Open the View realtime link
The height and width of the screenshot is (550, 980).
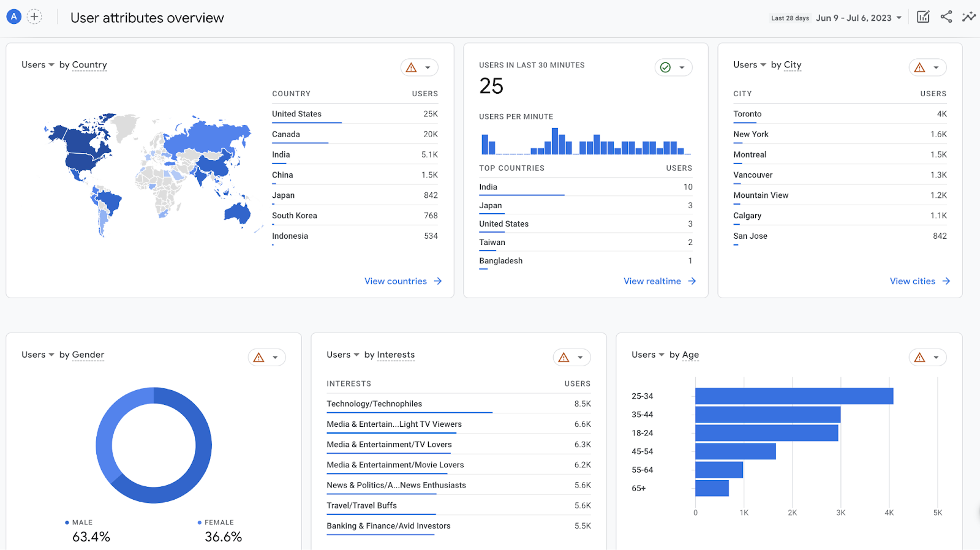point(660,281)
